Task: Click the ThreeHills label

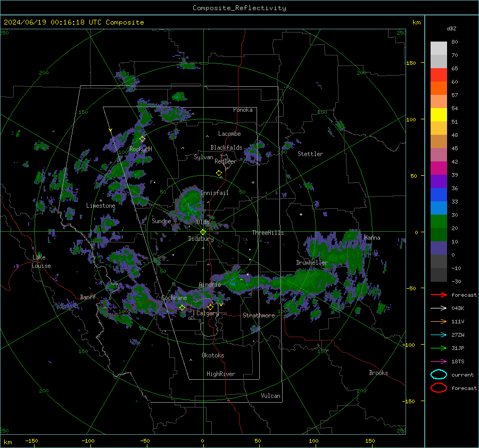Action: [268, 233]
